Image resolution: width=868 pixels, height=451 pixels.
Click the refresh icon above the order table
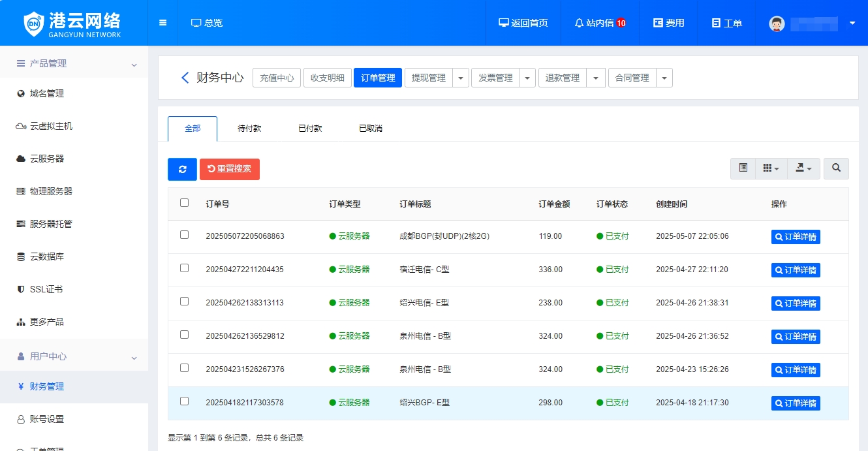tap(182, 168)
